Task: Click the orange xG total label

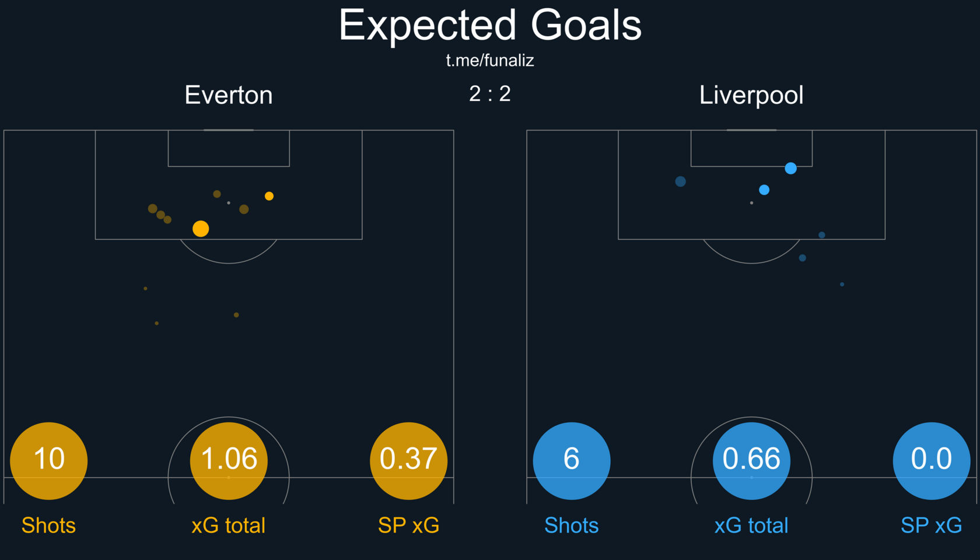Action: [229, 526]
